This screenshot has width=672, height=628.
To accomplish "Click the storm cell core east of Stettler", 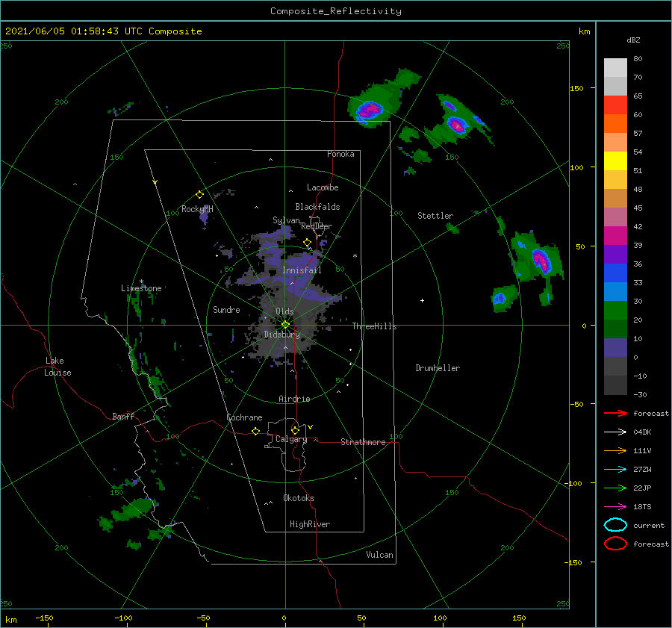I will click(541, 261).
